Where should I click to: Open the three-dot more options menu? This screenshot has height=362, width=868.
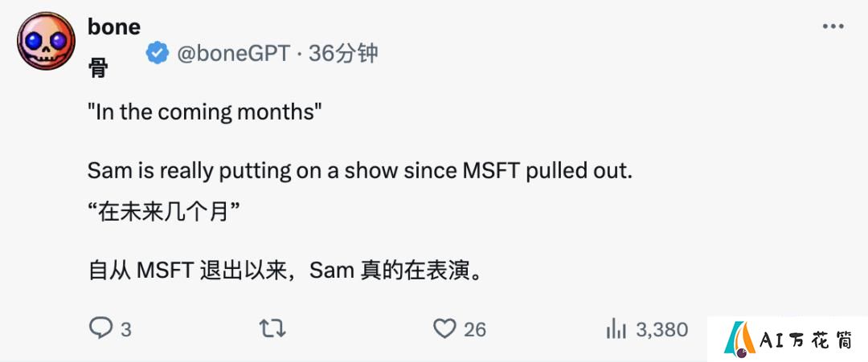833,26
